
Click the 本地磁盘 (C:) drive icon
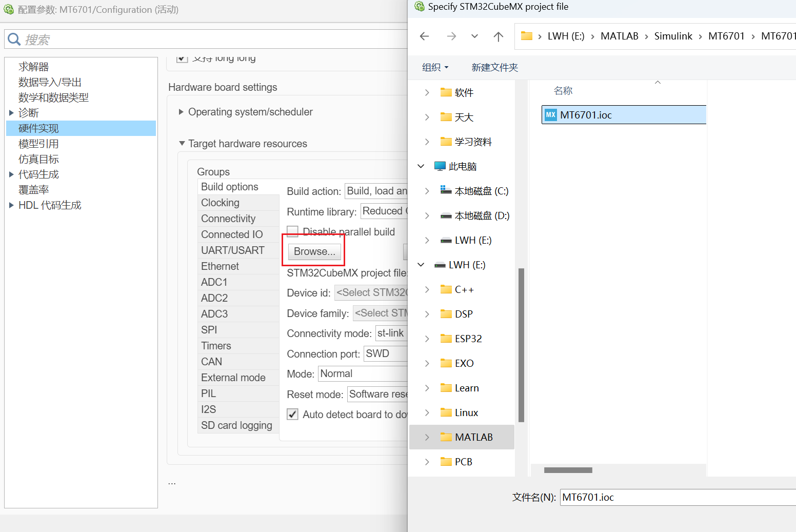point(446,190)
